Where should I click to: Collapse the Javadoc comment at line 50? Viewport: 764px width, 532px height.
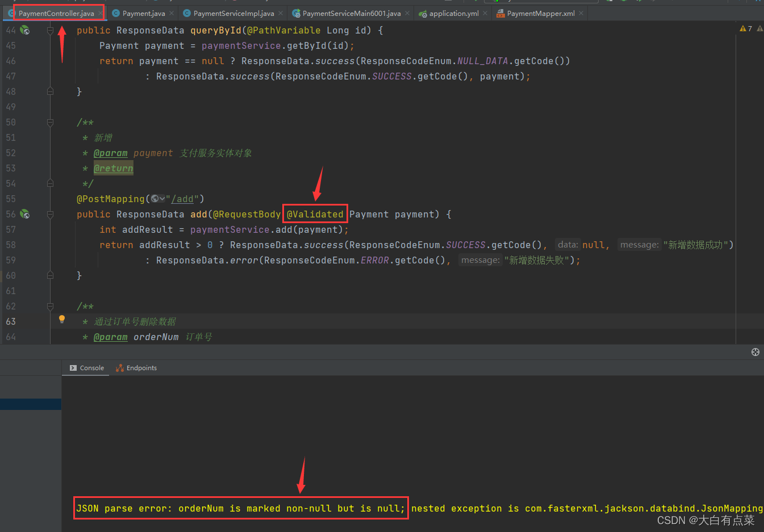pos(50,122)
